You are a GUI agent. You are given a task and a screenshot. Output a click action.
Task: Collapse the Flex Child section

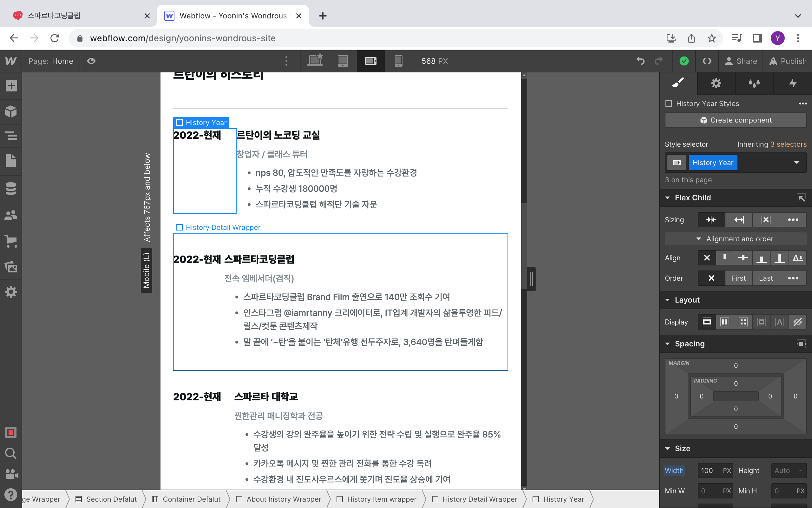[x=667, y=197]
